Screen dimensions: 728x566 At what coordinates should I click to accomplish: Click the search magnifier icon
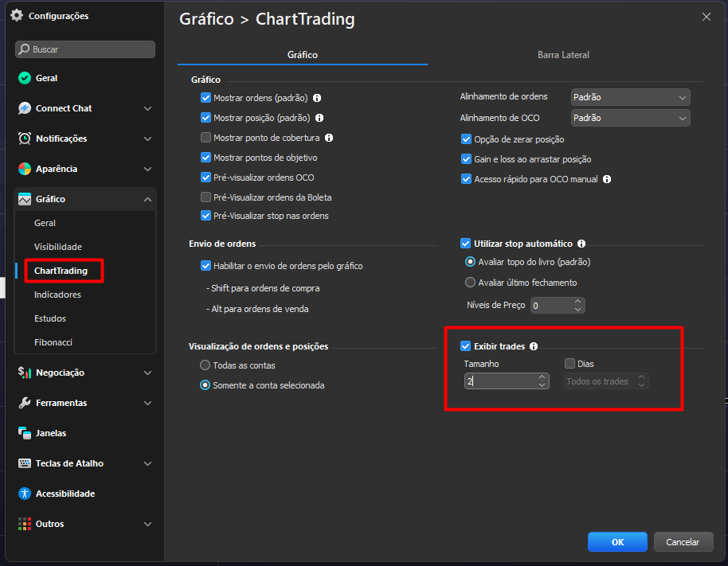coord(24,49)
